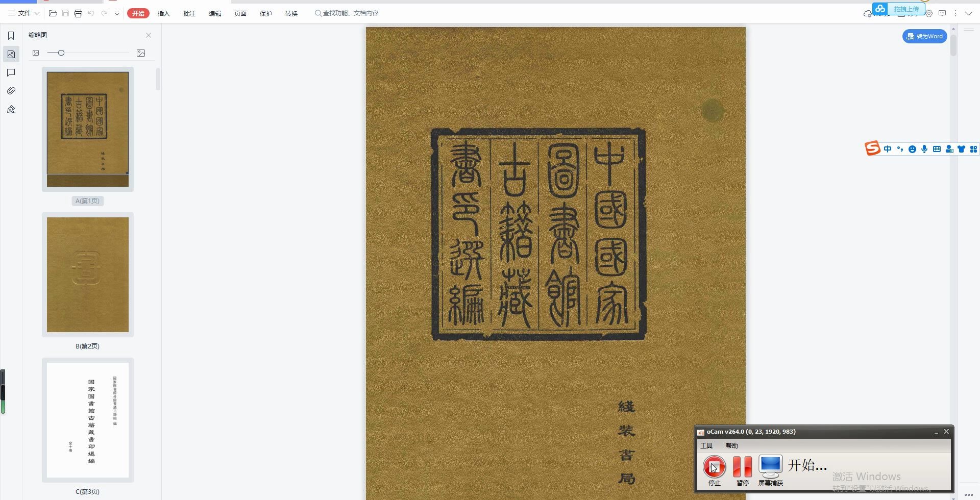Image resolution: width=980 pixels, height=500 pixels.
Task: Click the undo arrow icon
Action: (91, 13)
